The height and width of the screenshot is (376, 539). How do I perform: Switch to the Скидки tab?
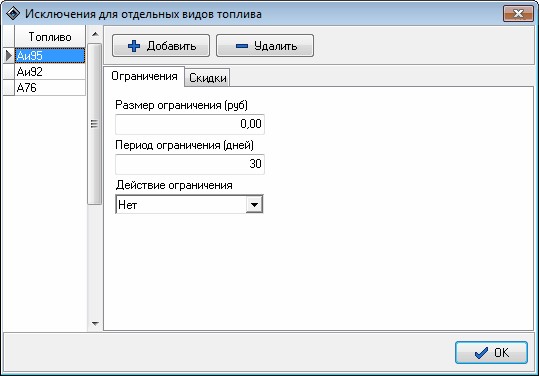coord(207,78)
